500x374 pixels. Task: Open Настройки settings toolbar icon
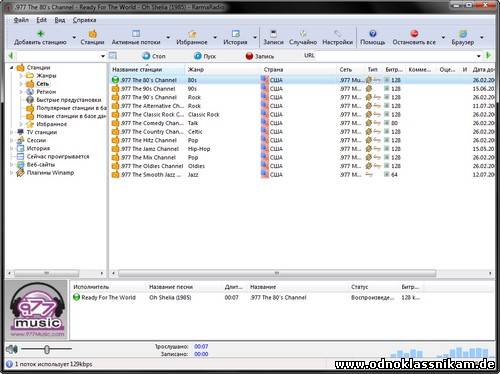tap(337, 33)
